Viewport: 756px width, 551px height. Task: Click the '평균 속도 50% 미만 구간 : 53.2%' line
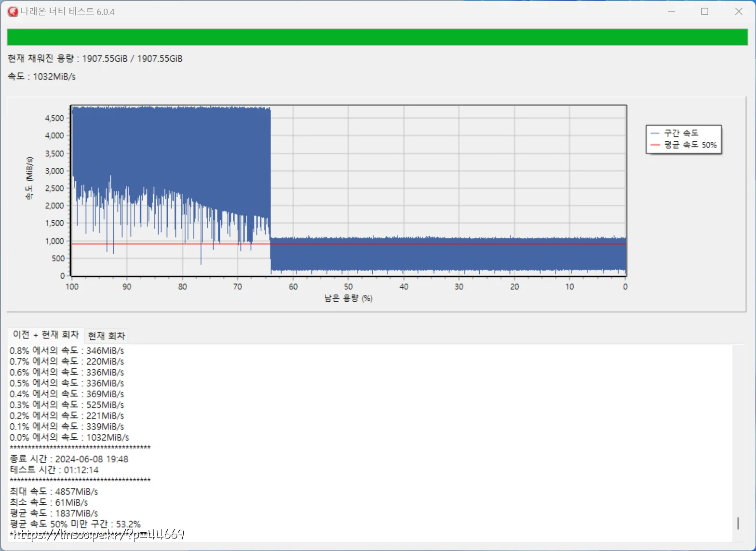(x=75, y=524)
